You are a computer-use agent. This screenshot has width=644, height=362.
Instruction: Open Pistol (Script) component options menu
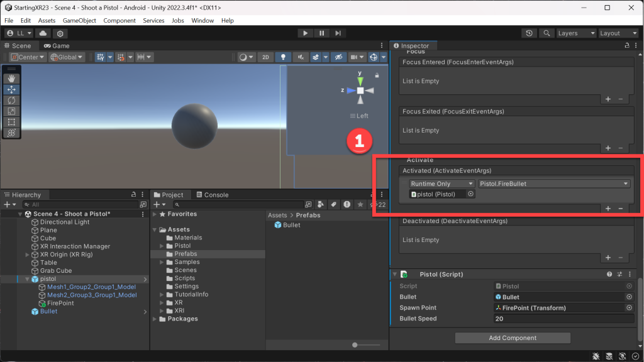[x=630, y=274]
